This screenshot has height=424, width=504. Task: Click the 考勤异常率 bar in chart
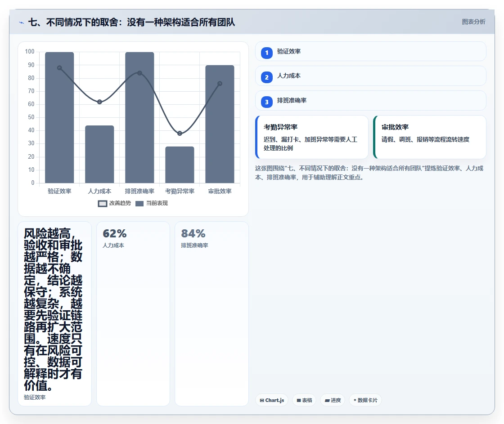click(x=180, y=165)
